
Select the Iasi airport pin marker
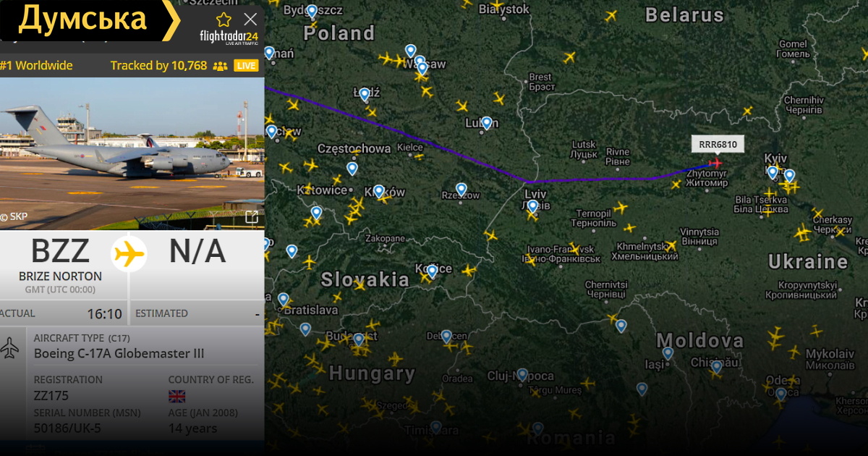(668, 354)
